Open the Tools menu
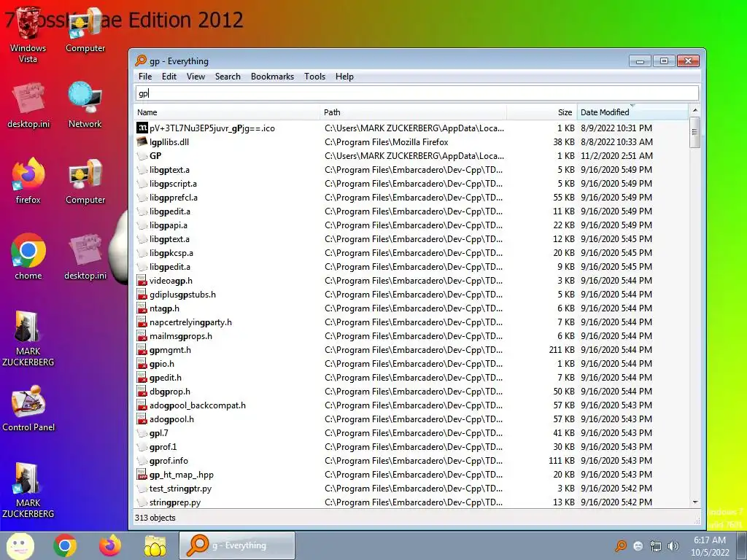The height and width of the screenshot is (560, 747). [315, 76]
